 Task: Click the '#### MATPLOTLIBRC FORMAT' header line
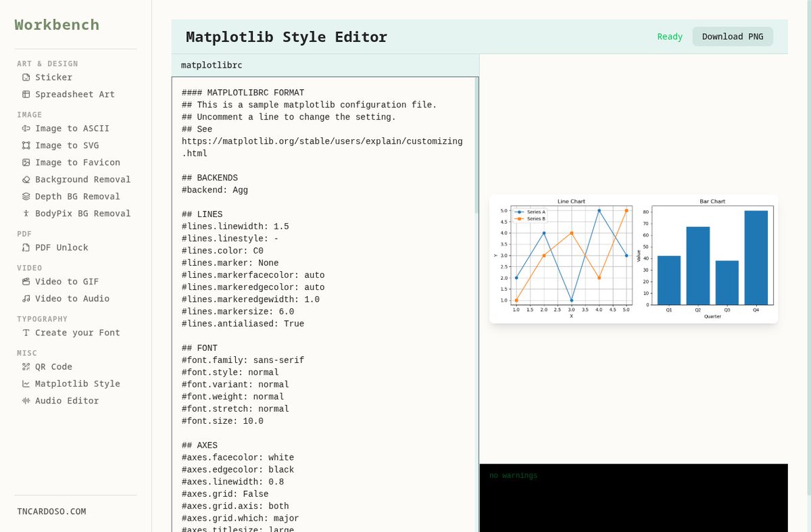[243, 93]
